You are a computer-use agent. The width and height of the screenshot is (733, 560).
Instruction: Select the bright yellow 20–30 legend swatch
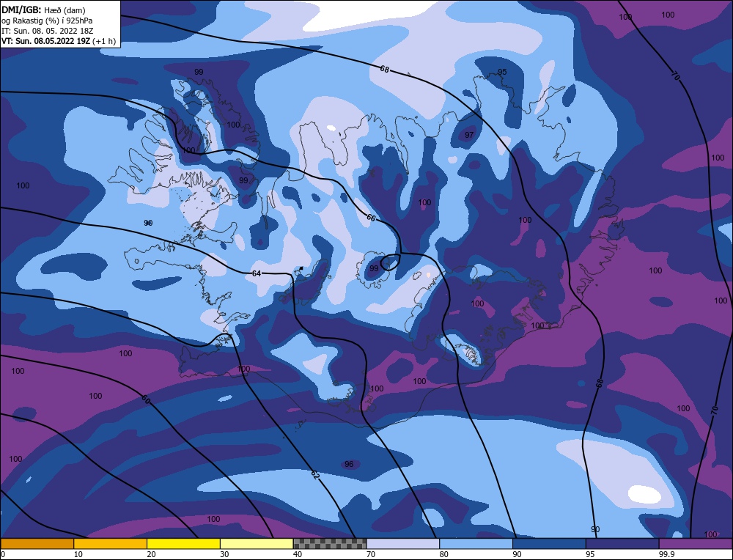click(x=183, y=544)
